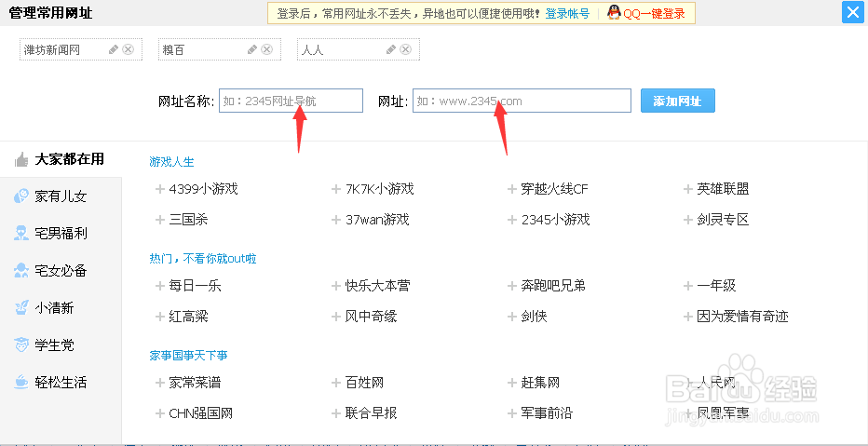
Task: Add 4399小游戏 with its plus icon
Action: coord(160,189)
